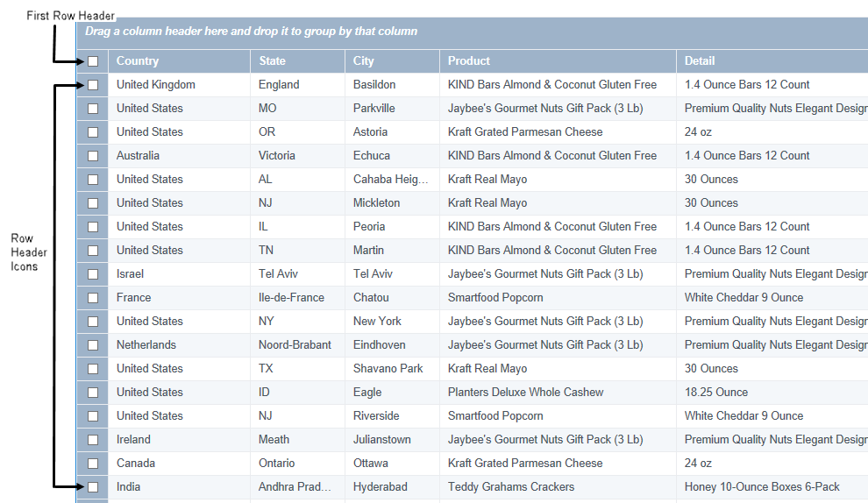
Task: Check the New York row checkbox
Action: point(93,322)
